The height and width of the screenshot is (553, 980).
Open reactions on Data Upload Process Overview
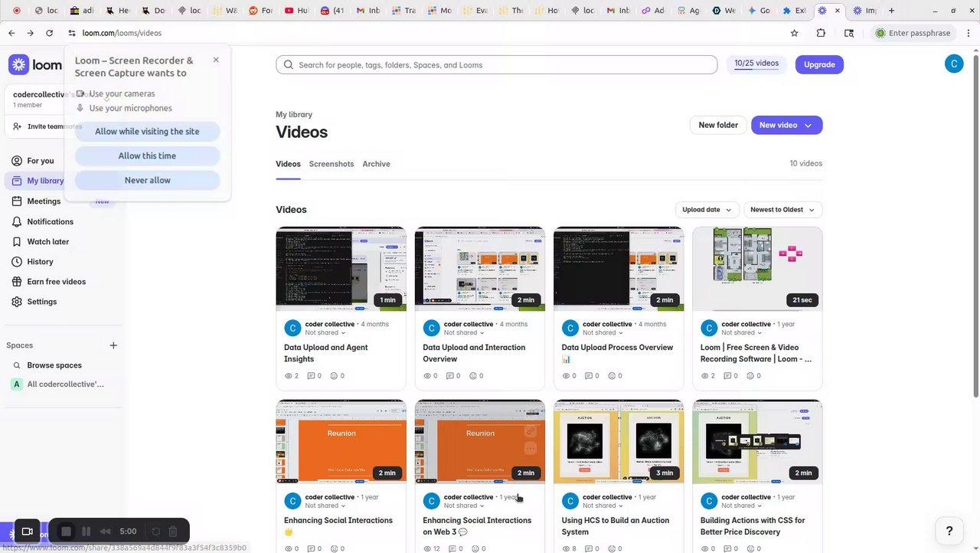click(613, 376)
